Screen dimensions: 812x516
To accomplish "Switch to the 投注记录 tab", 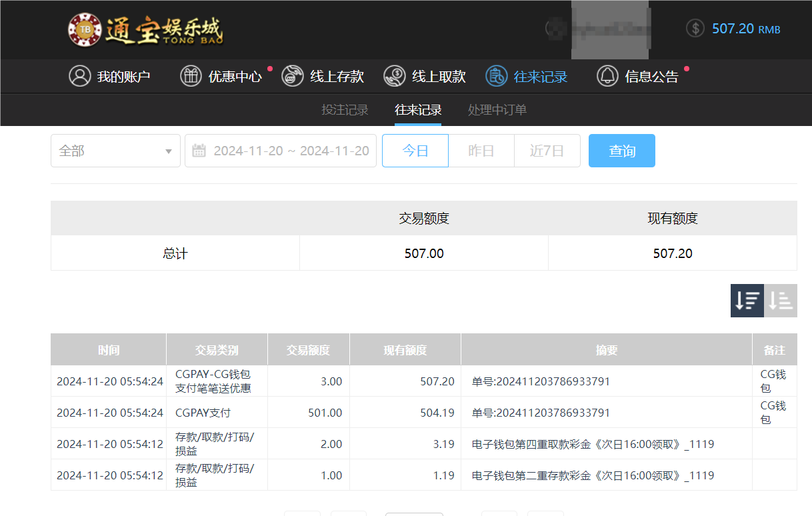I will click(345, 110).
